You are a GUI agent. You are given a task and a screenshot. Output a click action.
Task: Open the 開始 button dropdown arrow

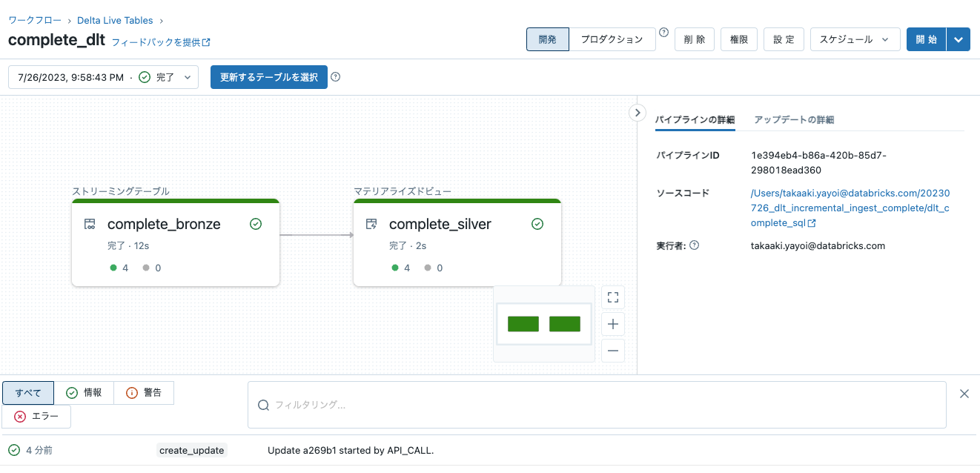coord(959,39)
